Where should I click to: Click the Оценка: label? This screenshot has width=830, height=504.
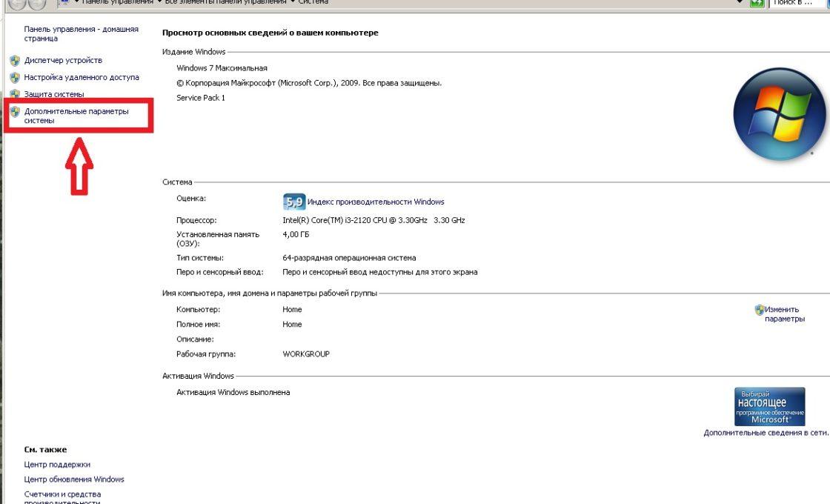[x=191, y=199]
